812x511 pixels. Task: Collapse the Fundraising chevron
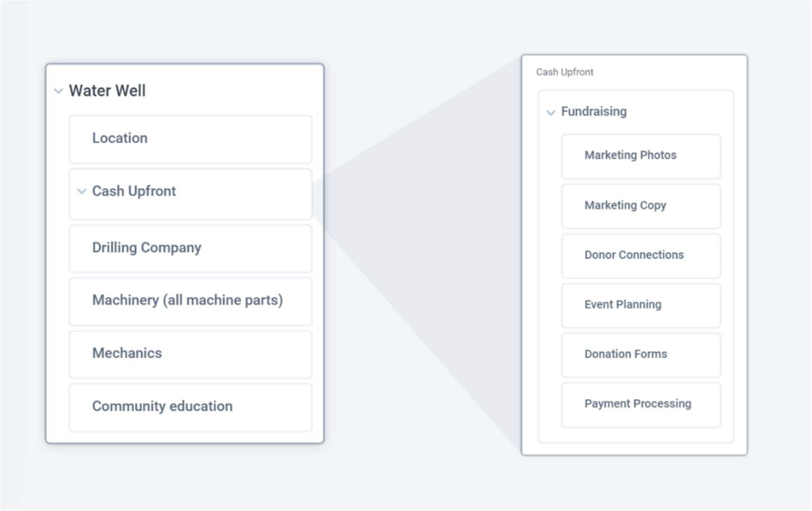[550, 113]
